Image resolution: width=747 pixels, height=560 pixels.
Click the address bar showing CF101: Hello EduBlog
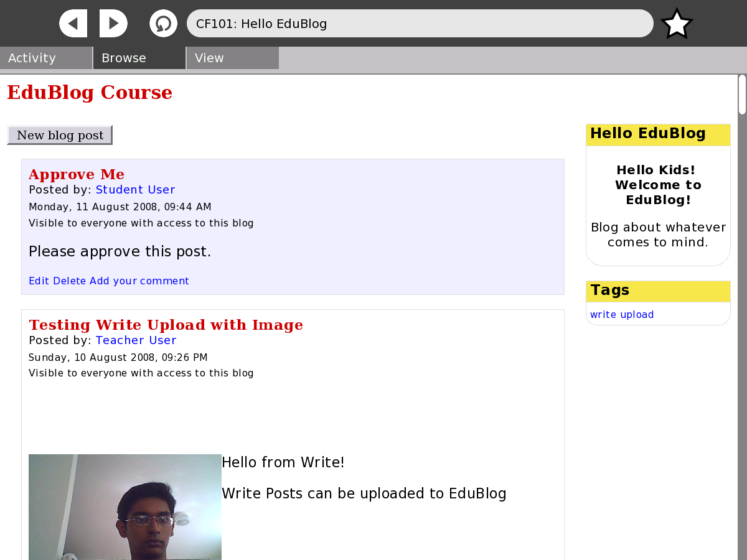point(420,24)
